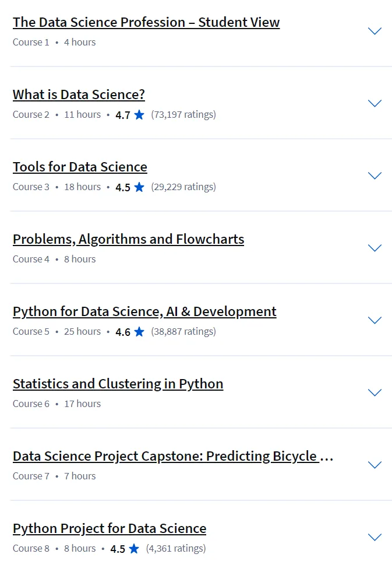Expand the Tools for Data Science chevron

375,176
